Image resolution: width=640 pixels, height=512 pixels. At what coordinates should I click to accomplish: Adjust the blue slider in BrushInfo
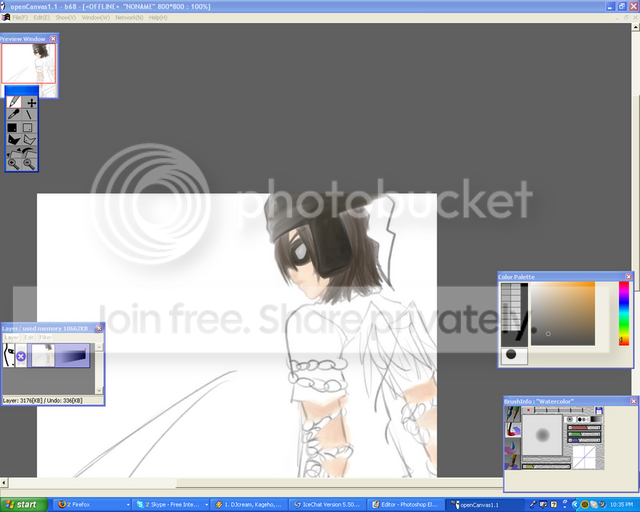(584, 440)
